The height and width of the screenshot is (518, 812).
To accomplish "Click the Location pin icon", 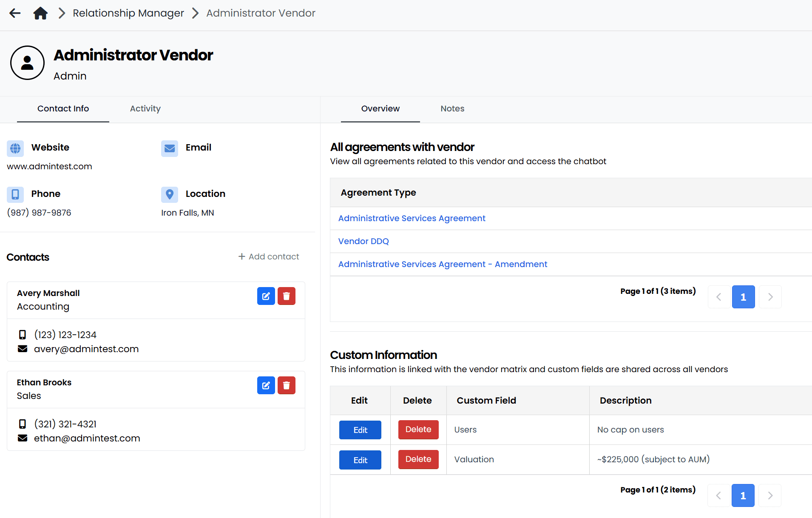I will [170, 194].
